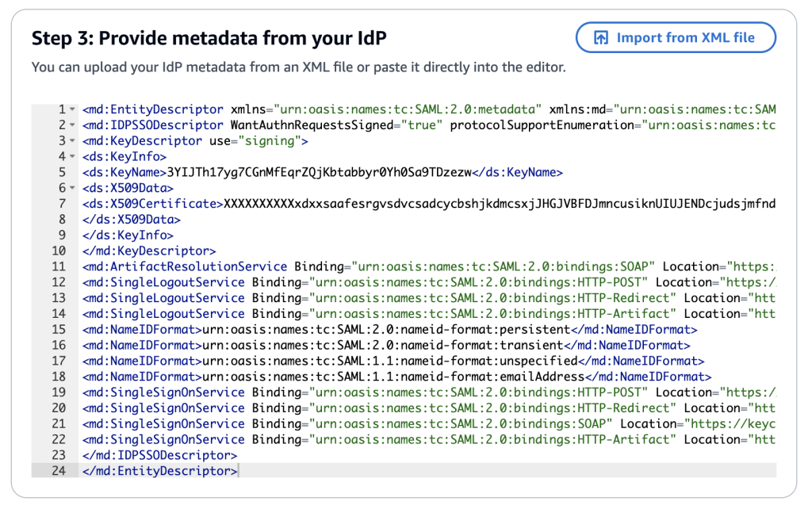Screen dimensions: 812x509
Task: Collapse the KeyDescriptor fold arrow on line 3
Action: [x=72, y=141]
